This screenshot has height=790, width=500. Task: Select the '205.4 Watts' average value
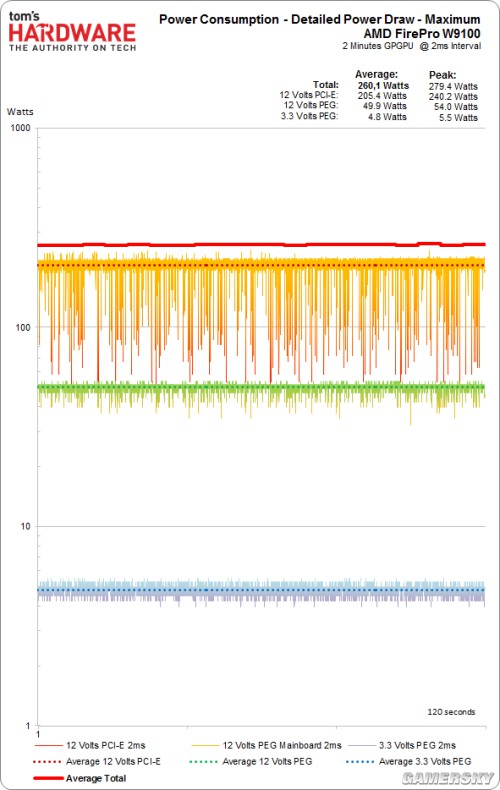coord(382,96)
